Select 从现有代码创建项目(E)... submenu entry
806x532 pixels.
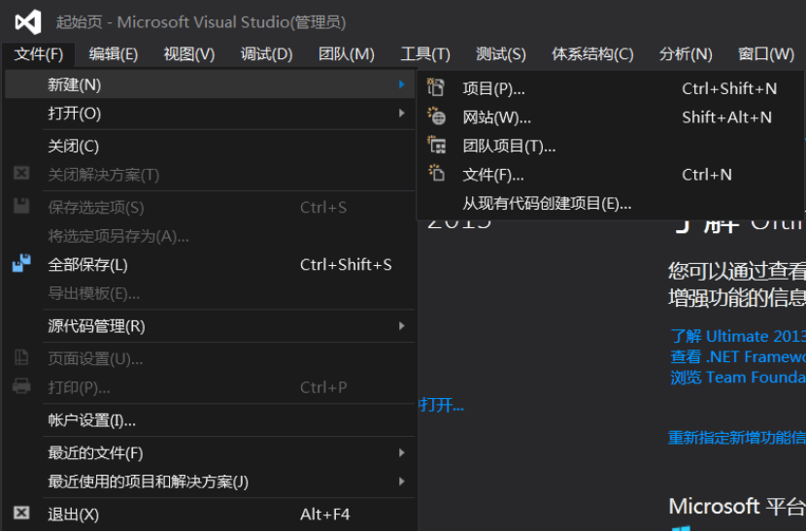pyautogui.click(x=610, y=204)
